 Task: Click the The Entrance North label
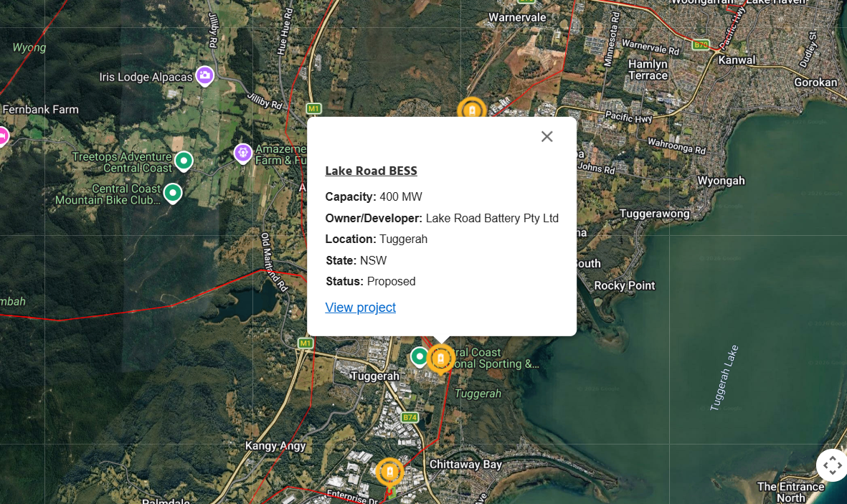tap(791, 492)
